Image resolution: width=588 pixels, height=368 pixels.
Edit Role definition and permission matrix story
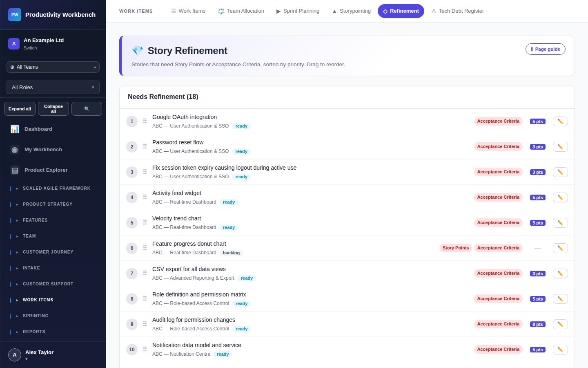pyautogui.click(x=560, y=299)
